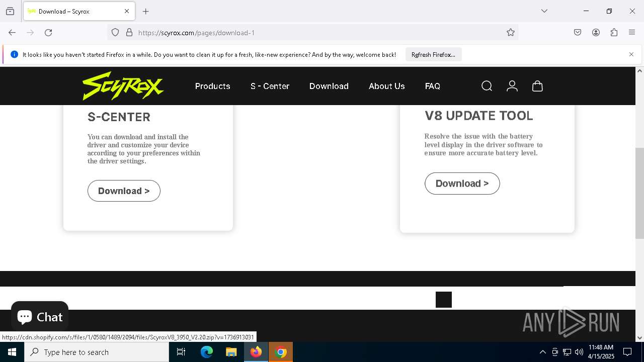The height and width of the screenshot is (362, 644).
Task: Open Google Chrome from the taskbar
Action: coord(281,352)
